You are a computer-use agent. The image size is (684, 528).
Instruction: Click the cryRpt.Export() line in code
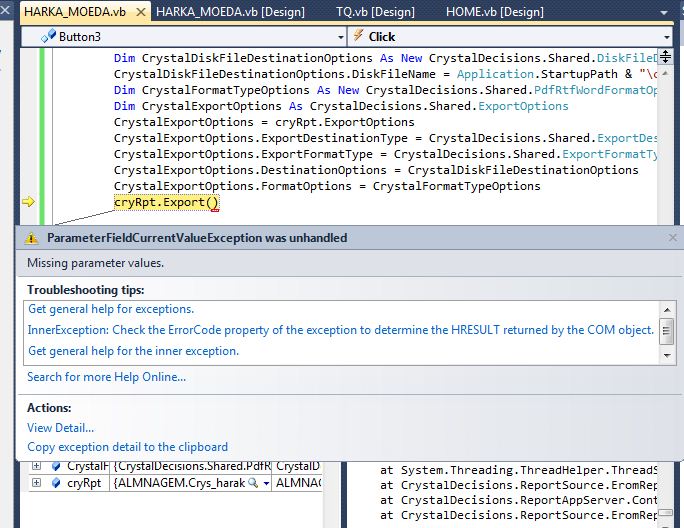(166, 203)
